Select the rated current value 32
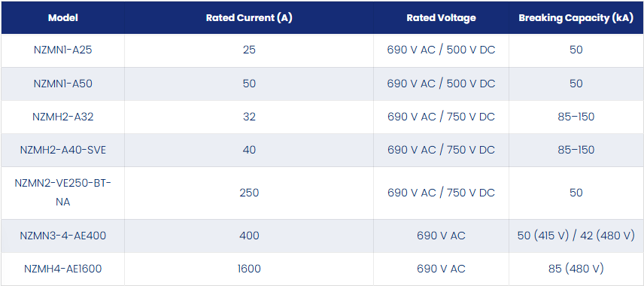 point(249,117)
